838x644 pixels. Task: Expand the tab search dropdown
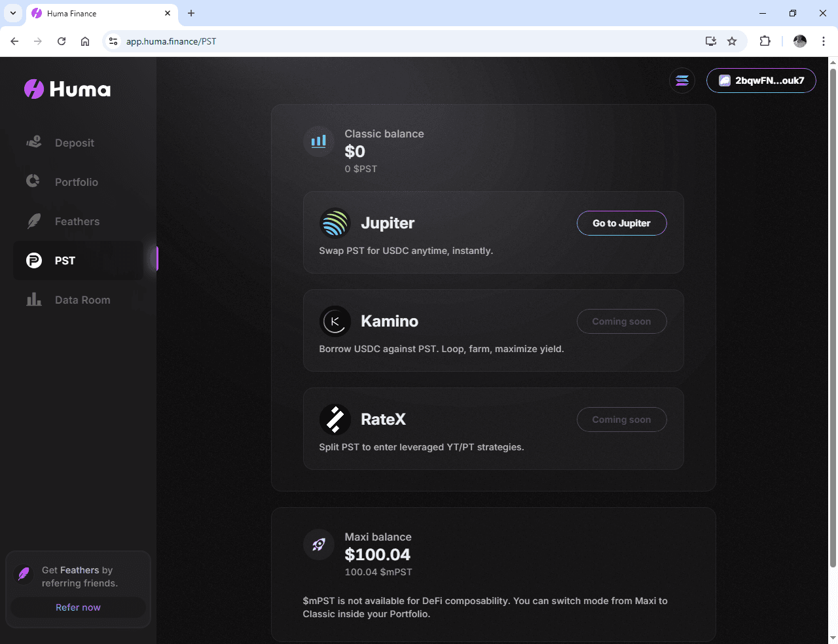12,13
